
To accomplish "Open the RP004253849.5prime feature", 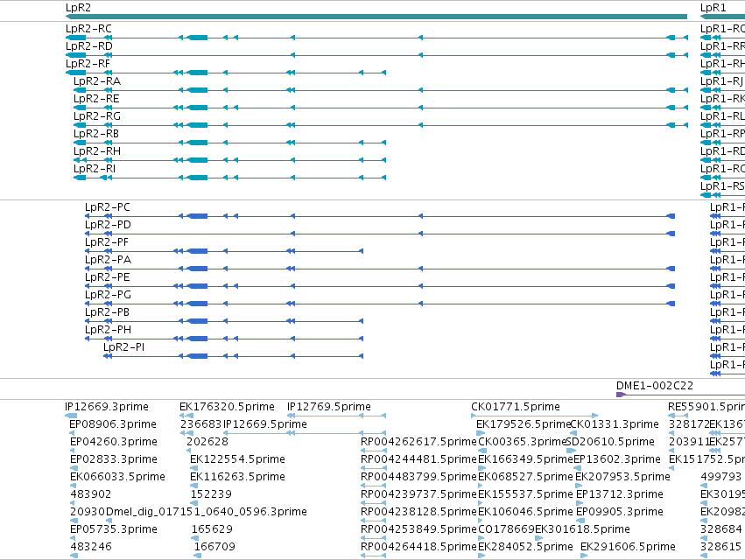I will [374, 538].
